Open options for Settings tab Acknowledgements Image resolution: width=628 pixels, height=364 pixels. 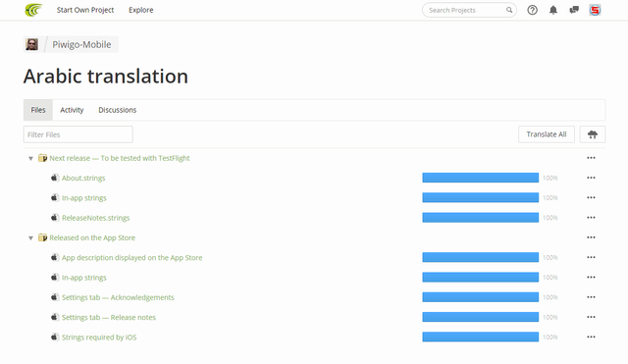coord(591,297)
